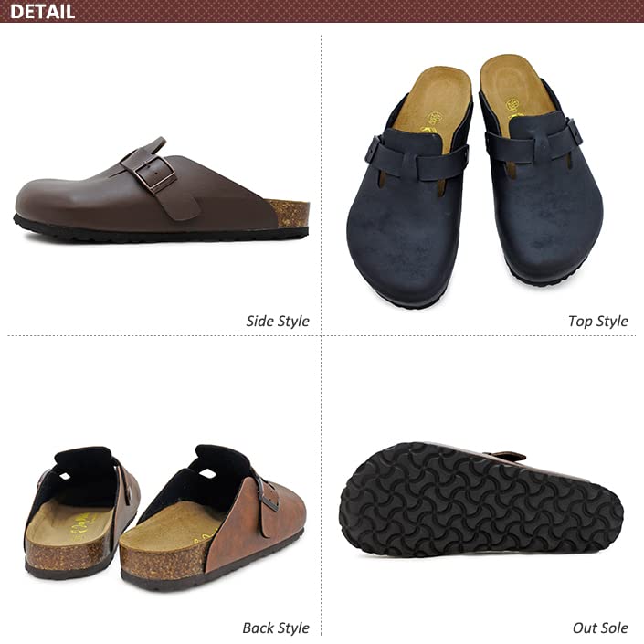Viewport: 644px width, 644px height.
Task: Click the right clog in back view
Action: click(213, 518)
